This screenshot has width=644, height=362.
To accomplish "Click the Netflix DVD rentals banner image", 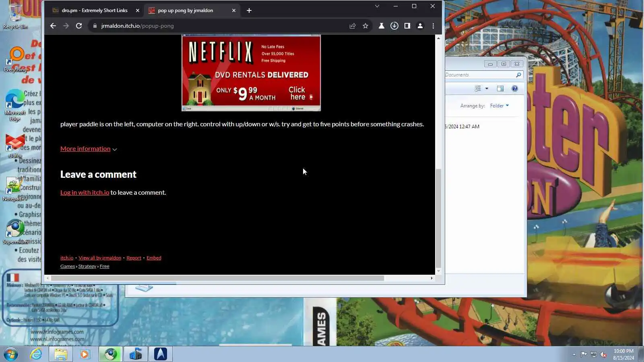I will coord(251,73).
